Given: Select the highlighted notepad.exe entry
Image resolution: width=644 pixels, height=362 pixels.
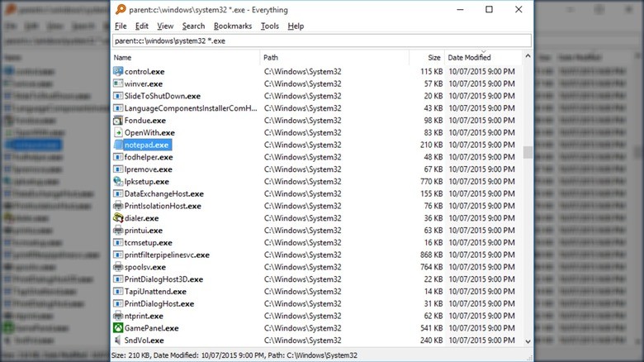Looking at the screenshot, I should pyautogui.click(x=146, y=145).
